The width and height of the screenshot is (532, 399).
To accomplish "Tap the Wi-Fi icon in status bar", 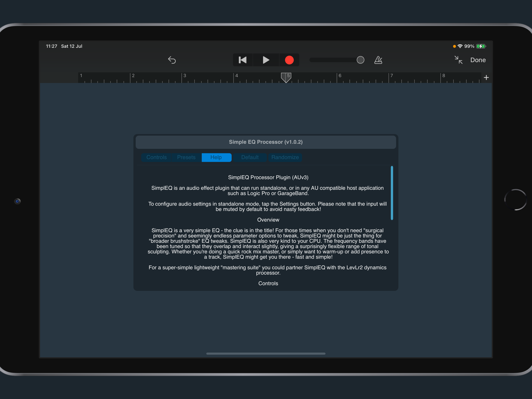I will [460, 46].
